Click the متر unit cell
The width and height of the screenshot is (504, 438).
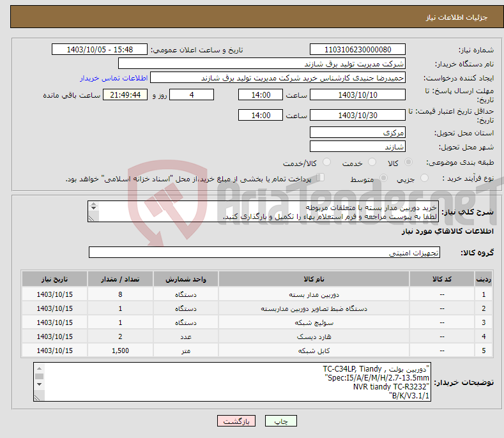click(186, 351)
